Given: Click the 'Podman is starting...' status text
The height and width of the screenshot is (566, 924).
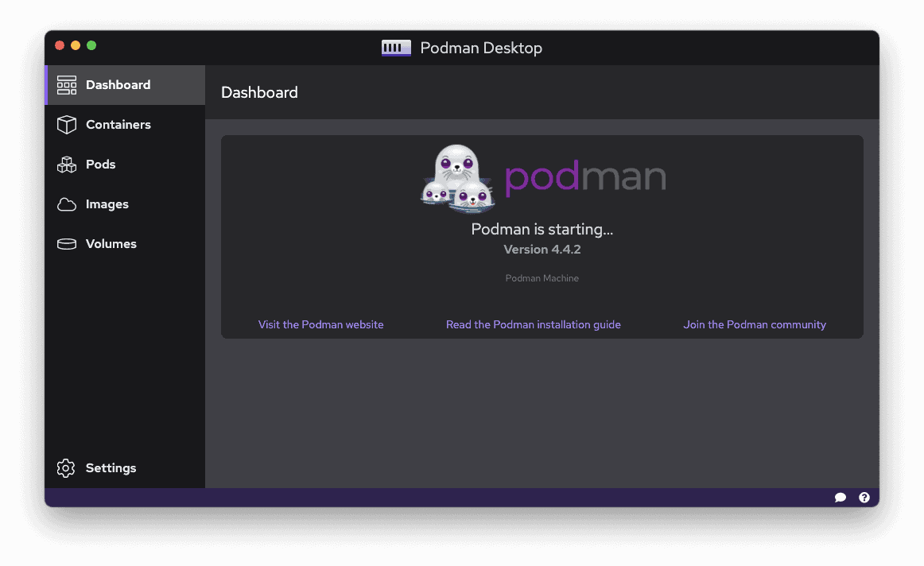Looking at the screenshot, I should (542, 229).
